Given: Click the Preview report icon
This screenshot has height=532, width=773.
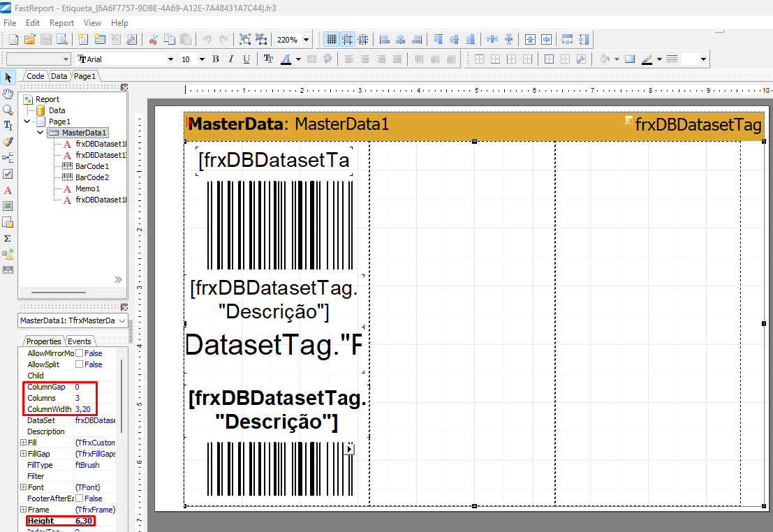Looking at the screenshot, I should pyautogui.click(x=62, y=40).
